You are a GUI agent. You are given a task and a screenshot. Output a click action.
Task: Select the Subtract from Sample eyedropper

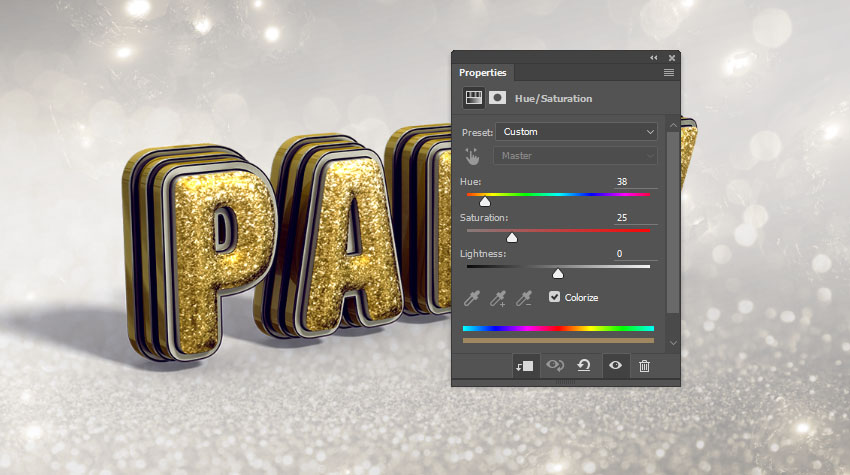click(x=524, y=298)
